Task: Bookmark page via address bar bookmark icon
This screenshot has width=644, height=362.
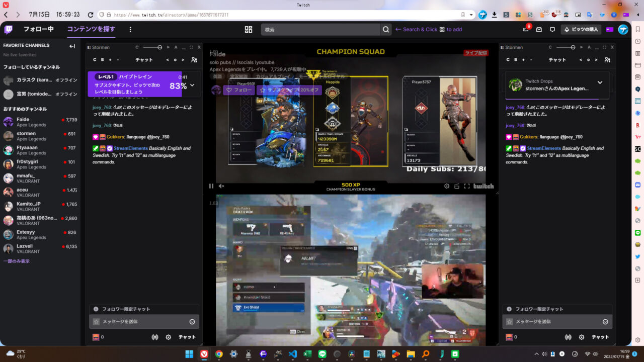Action: [463, 15]
